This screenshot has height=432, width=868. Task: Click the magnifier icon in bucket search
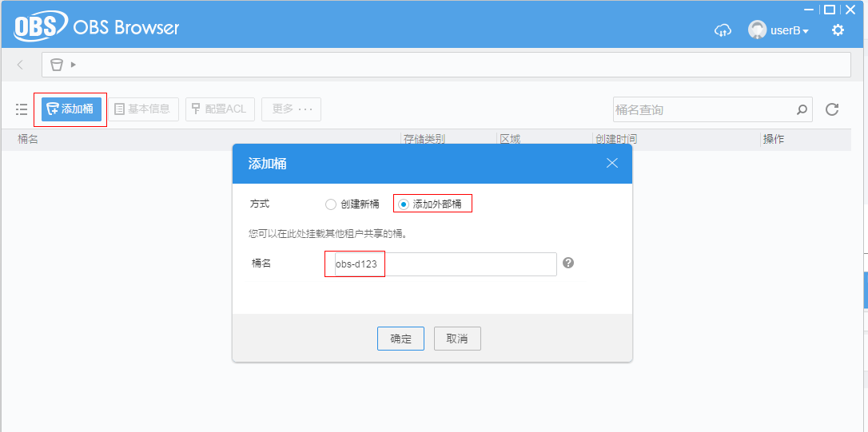tap(802, 109)
